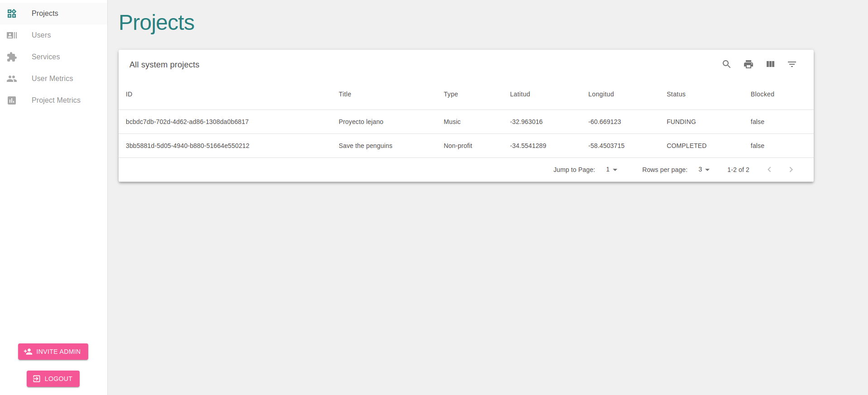Click Blocked false for Save the penguins
Image resolution: width=868 pixels, height=395 pixels.
(758, 146)
